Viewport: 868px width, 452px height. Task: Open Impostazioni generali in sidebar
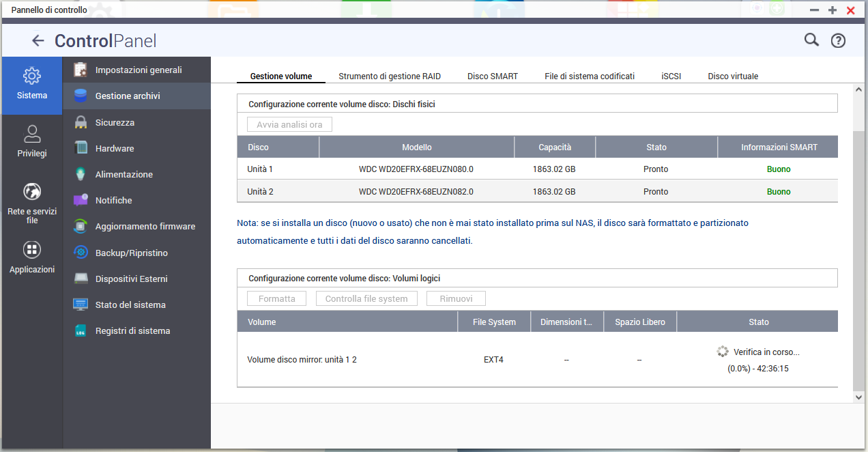point(139,70)
